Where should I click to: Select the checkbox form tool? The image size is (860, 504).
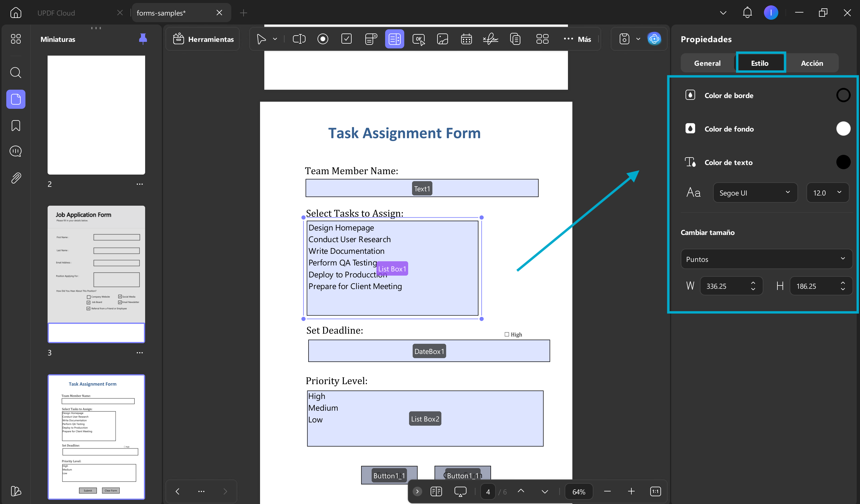pos(347,39)
